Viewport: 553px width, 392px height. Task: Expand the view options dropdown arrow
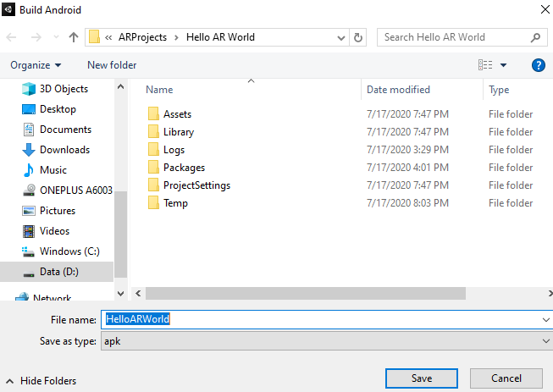click(x=503, y=65)
